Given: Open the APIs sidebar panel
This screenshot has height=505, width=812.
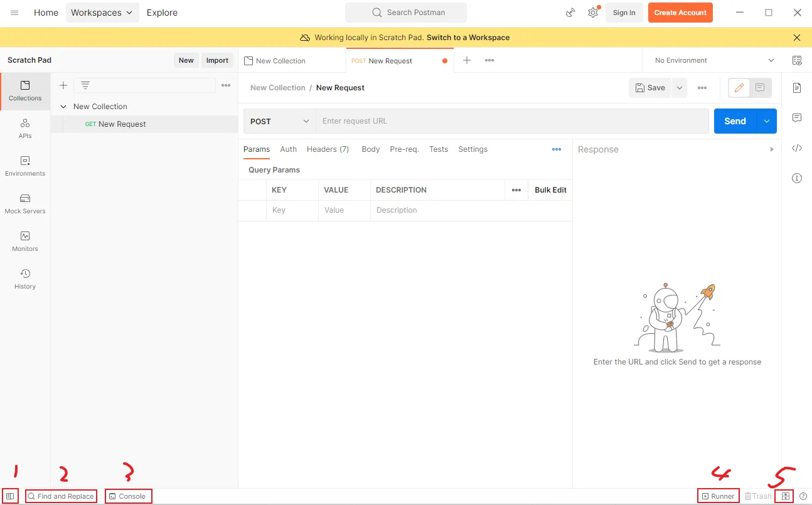Looking at the screenshot, I should point(25,129).
